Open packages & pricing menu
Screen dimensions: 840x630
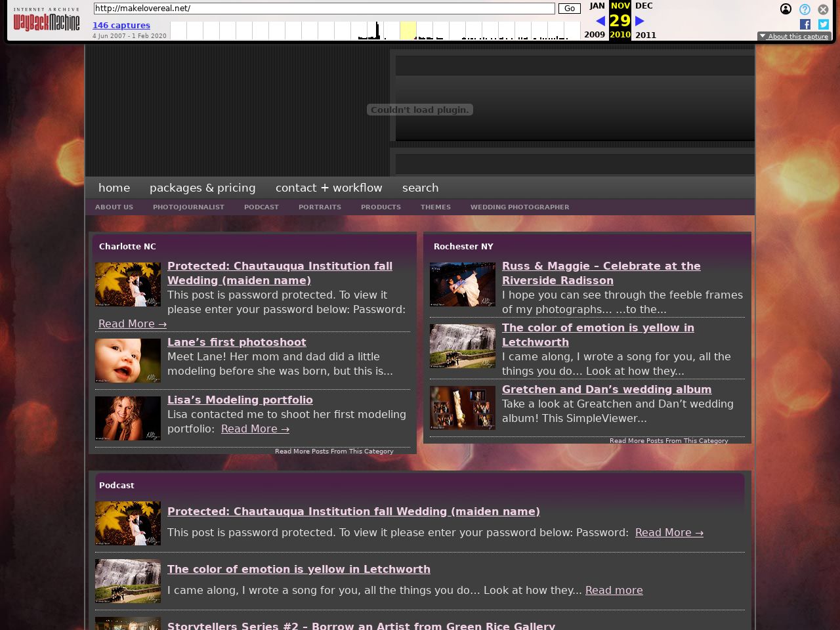[202, 188]
